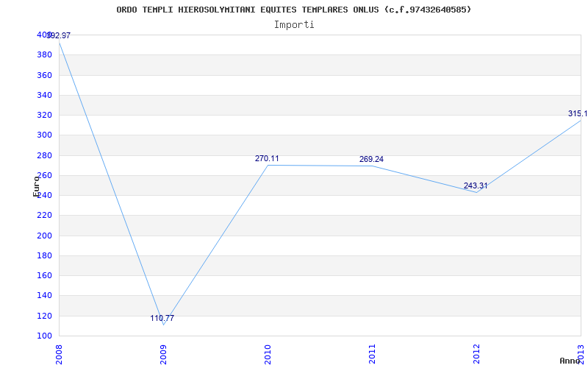Click the 280 y-axis tick label
Viewport: 588px width, 368px height.
coord(44,155)
